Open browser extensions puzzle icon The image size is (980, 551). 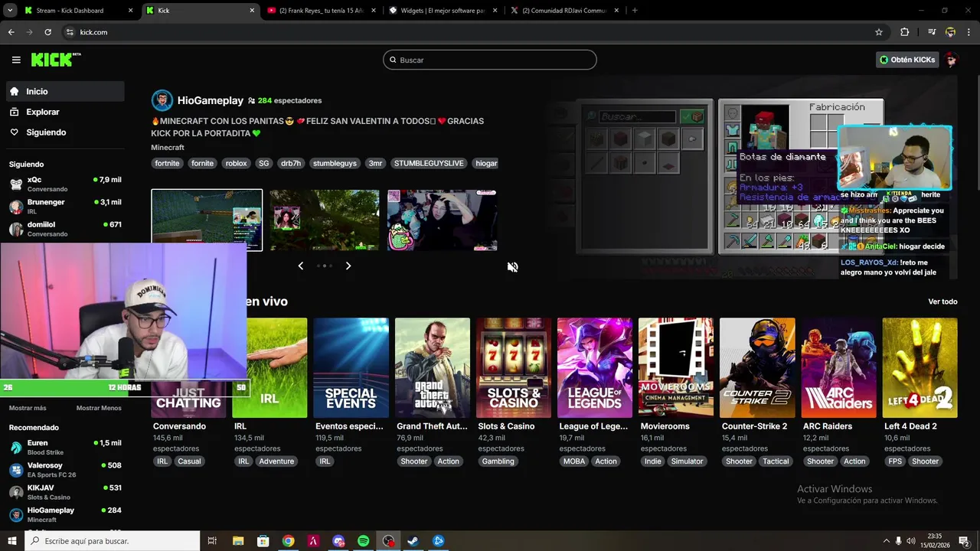(x=904, y=32)
